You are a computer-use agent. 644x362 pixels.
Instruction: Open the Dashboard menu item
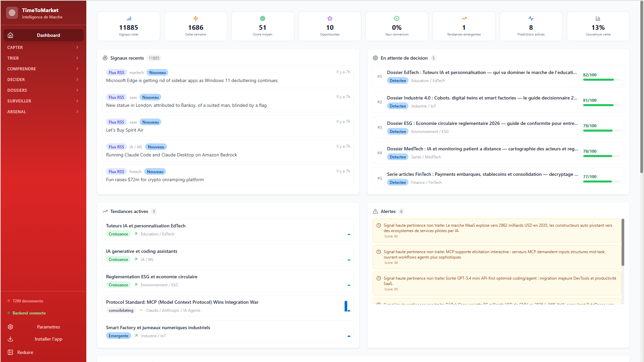pos(43,35)
